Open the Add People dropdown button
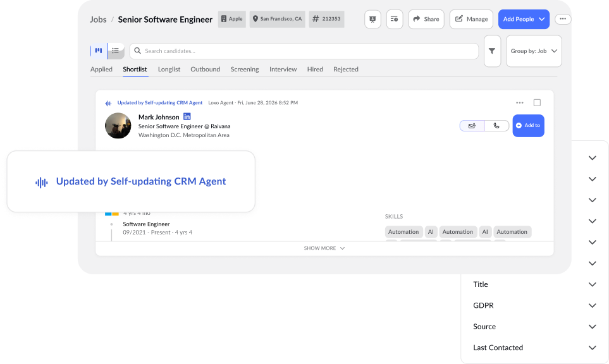This screenshot has height=364, width=609. click(524, 19)
